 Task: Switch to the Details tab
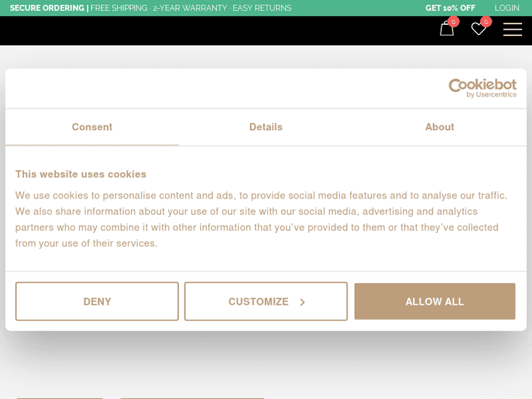tap(266, 127)
